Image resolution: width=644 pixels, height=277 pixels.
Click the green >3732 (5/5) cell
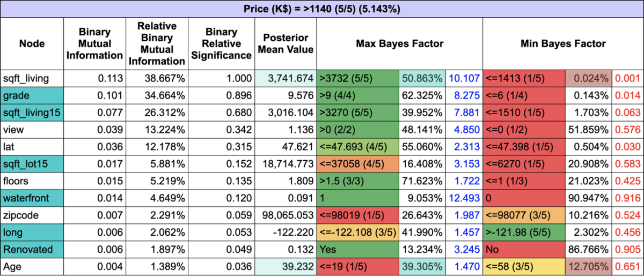pyautogui.click(x=357, y=78)
